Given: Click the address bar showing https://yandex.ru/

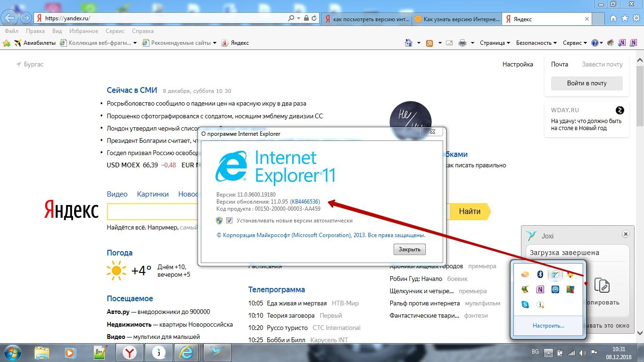Looking at the screenshot, I should [160, 18].
